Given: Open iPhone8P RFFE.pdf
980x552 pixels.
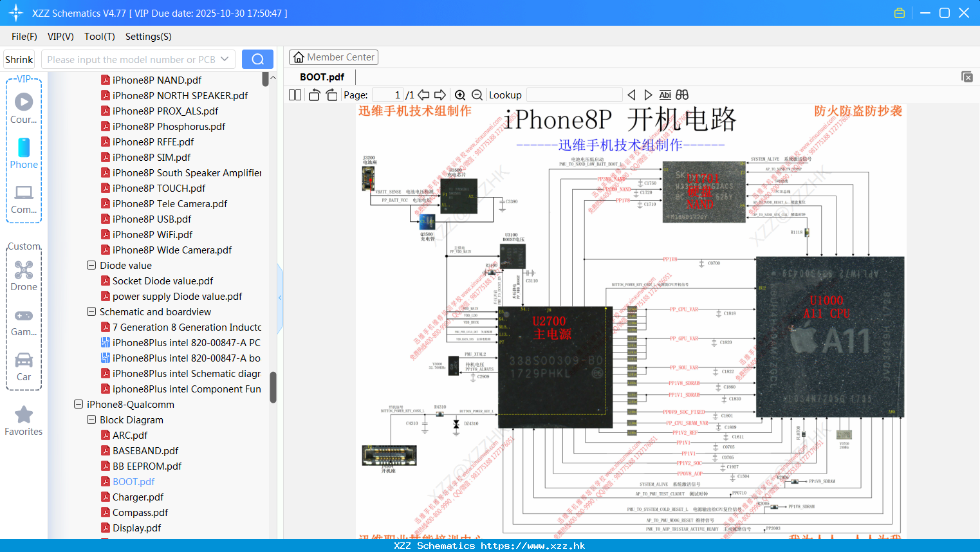Looking at the screenshot, I should [153, 142].
